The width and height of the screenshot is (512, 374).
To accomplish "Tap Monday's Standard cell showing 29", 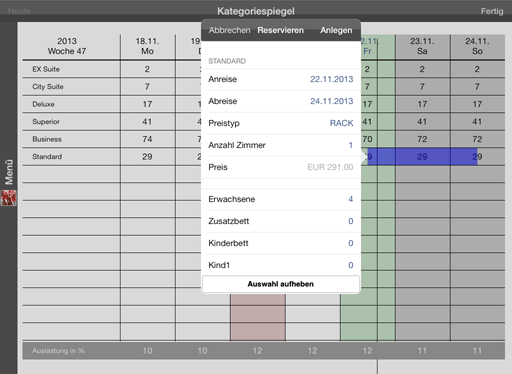I will (148, 157).
